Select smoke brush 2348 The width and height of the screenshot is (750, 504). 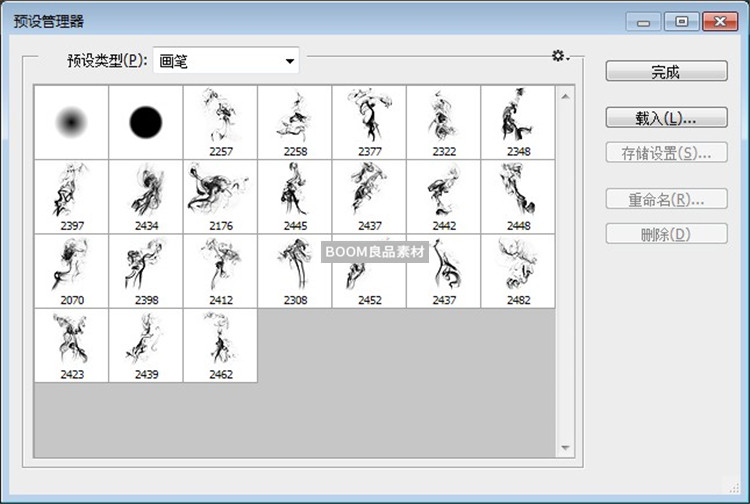pos(518,120)
